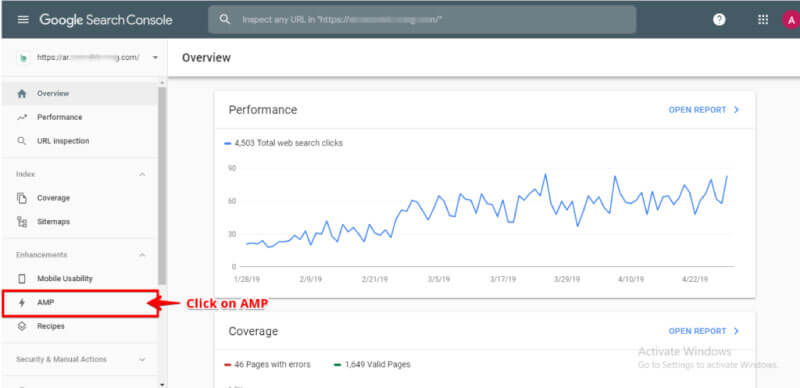Open the Google apps grid
Screen dimensions: 800x388
(763, 20)
